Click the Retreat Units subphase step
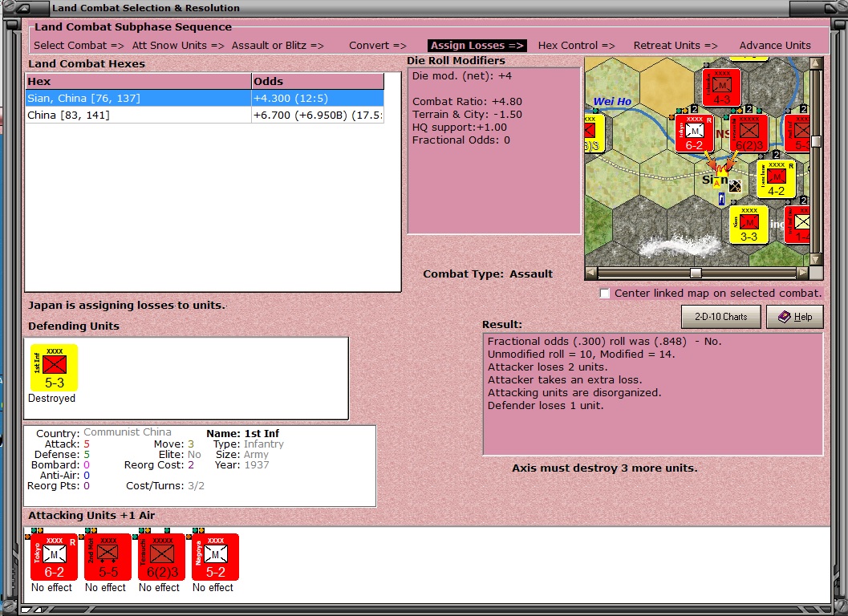The image size is (848, 616). 676,46
